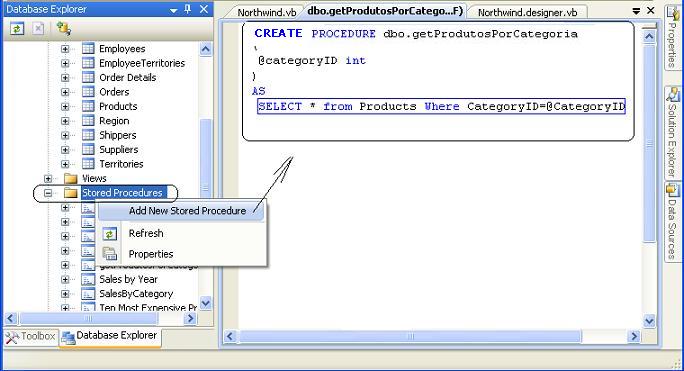Close the active document tab

650,10
